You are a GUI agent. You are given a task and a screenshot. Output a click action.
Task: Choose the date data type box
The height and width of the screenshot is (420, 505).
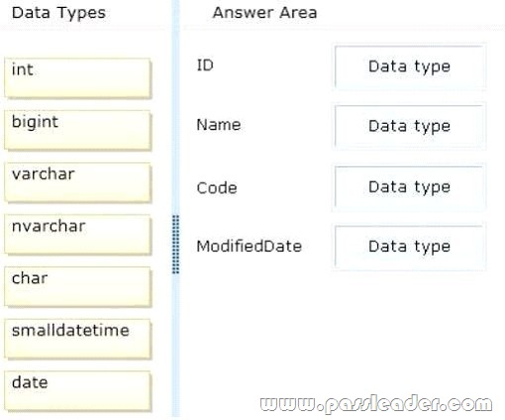pyautogui.click(x=77, y=391)
